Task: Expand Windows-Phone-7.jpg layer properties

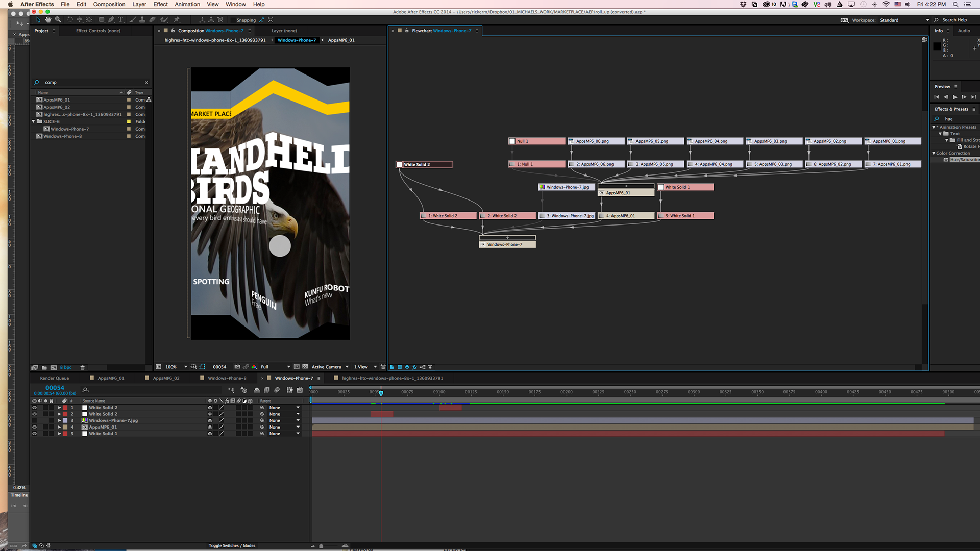Action: 60,421
